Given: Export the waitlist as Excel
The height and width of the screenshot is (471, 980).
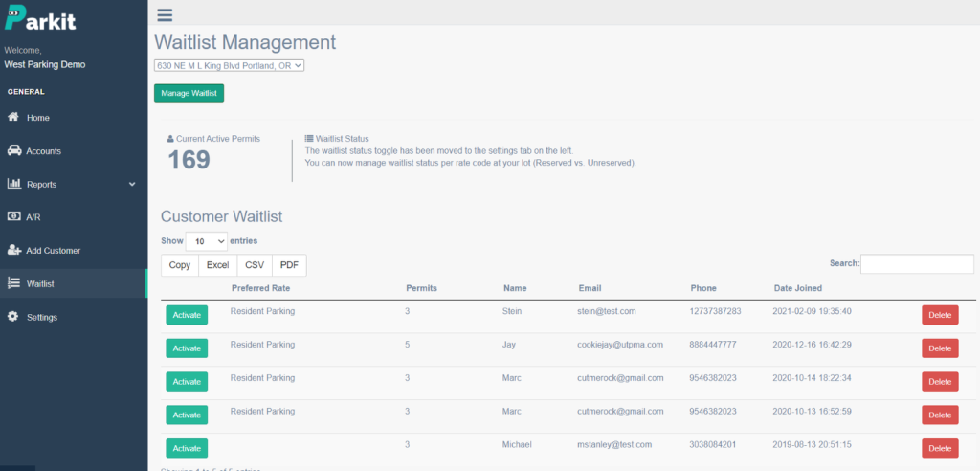Looking at the screenshot, I should (217, 265).
